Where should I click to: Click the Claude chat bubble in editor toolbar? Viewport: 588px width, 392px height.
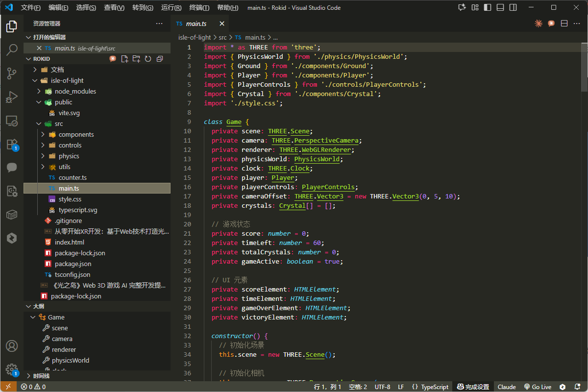551,24
